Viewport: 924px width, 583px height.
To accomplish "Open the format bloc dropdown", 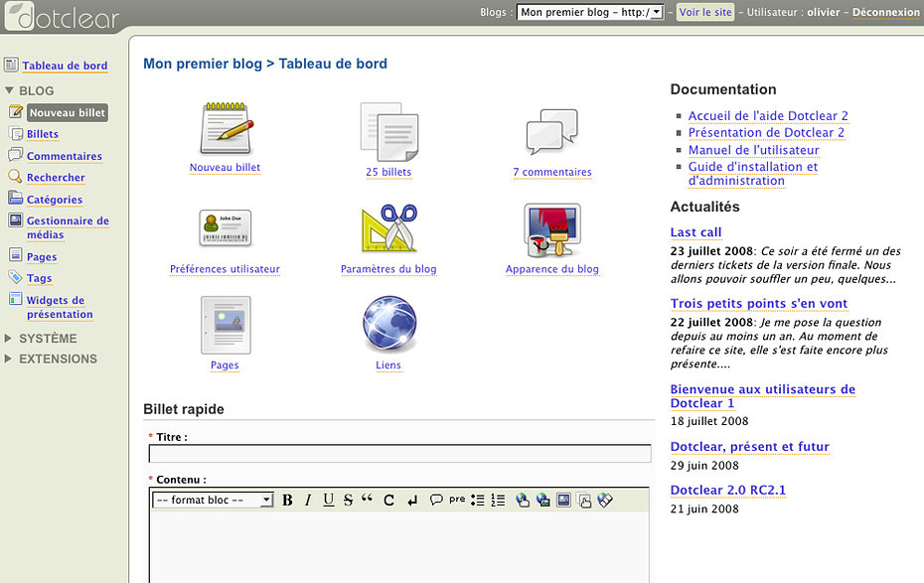I will 213,501.
